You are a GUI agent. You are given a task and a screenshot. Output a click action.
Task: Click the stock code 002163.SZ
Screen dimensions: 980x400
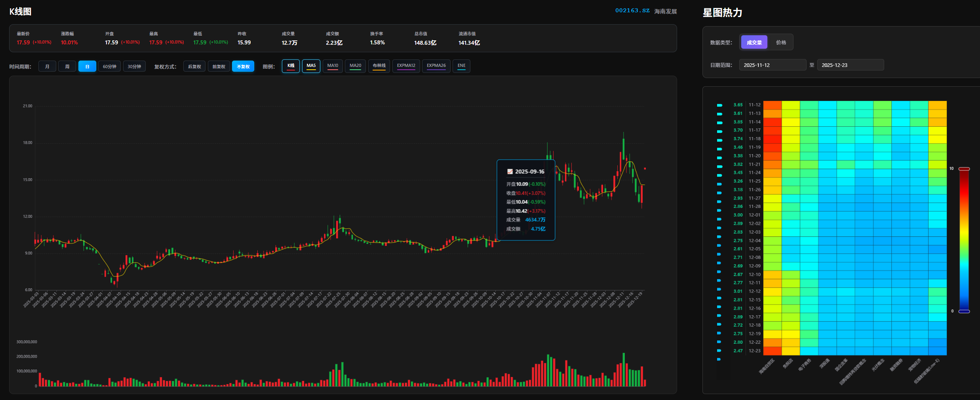(632, 11)
